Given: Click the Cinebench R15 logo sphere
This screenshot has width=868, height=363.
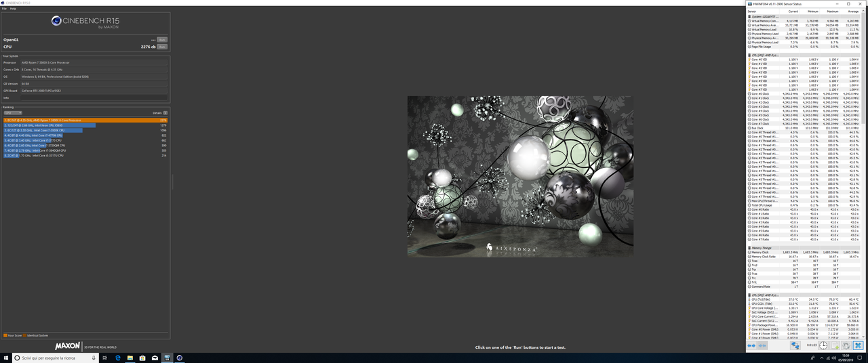Looking at the screenshot, I should point(57,22).
